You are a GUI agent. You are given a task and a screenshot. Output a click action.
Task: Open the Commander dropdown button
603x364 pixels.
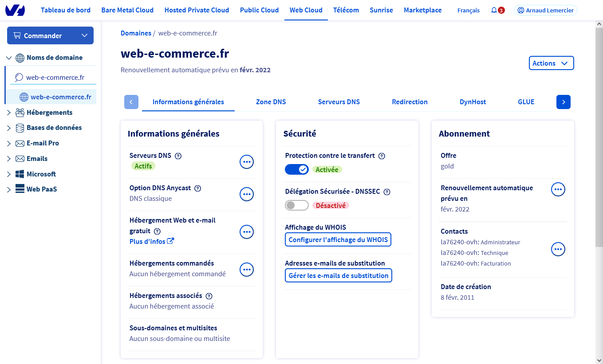(x=50, y=35)
